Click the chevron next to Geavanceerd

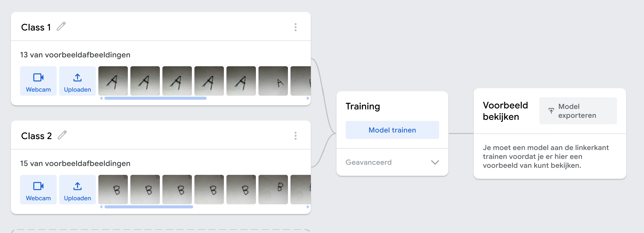[435, 162]
